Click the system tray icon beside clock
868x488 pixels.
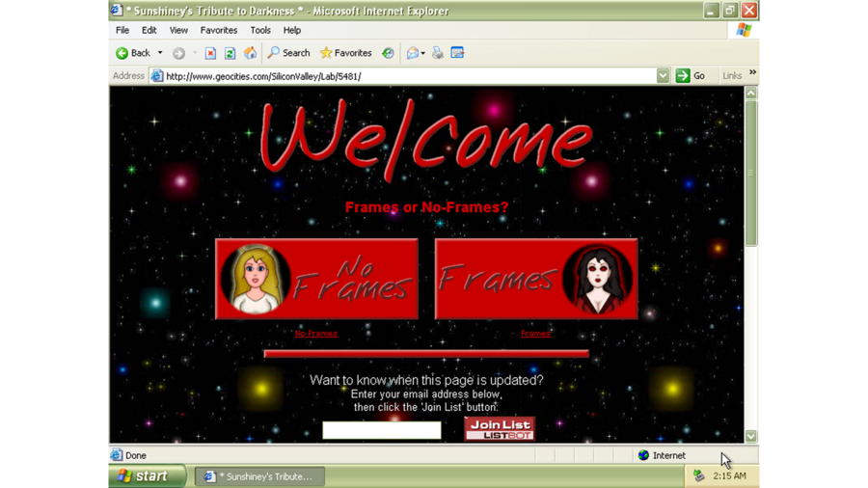click(698, 475)
